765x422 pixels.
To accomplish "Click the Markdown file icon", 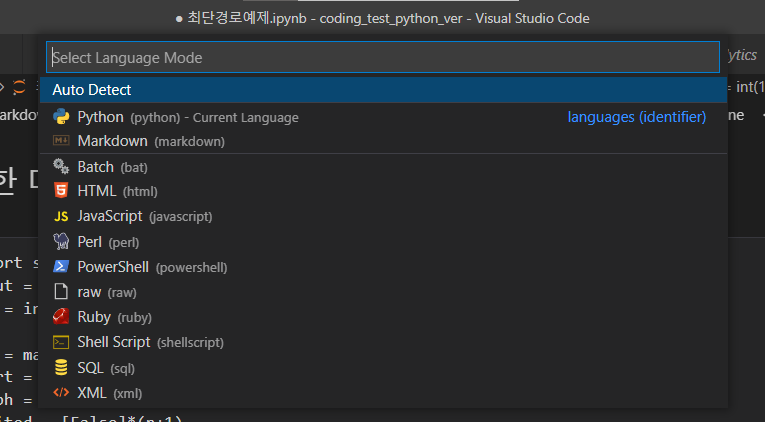I will [x=61, y=141].
